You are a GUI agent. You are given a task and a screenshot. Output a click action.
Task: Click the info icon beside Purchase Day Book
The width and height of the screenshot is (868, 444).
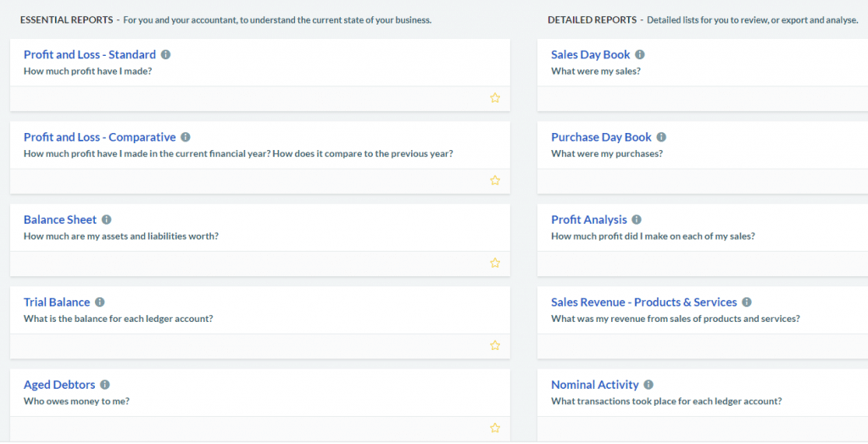click(661, 136)
